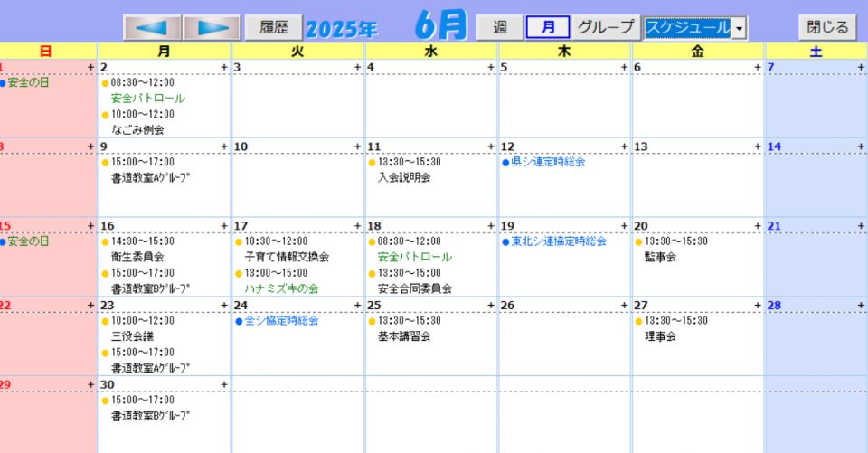Click the 閉じる close button
The width and height of the screenshot is (868, 453).
tap(827, 27)
